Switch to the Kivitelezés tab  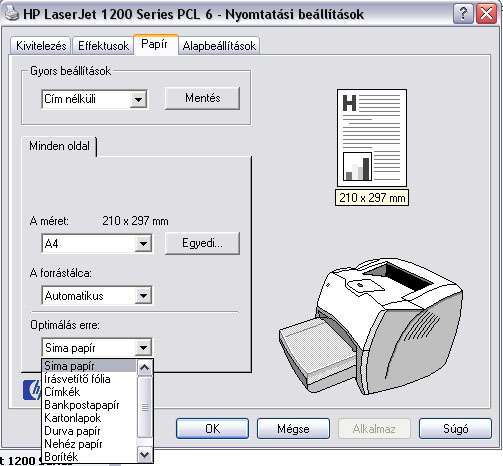[x=41, y=46]
